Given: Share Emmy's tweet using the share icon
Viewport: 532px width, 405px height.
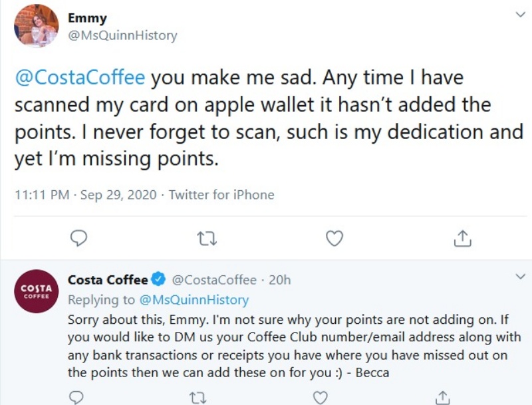Looking at the screenshot, I should tap(462, 238).
